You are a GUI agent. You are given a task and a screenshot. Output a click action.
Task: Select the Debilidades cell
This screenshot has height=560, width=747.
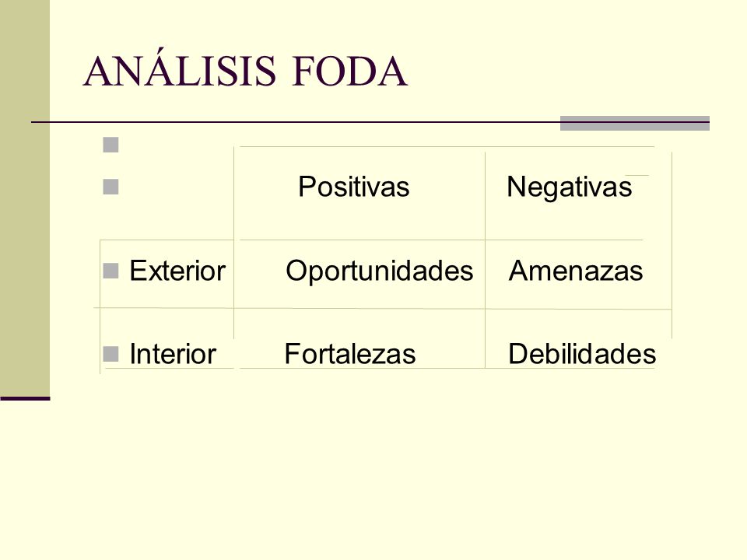pyautogui.click(x=582, y=354)
